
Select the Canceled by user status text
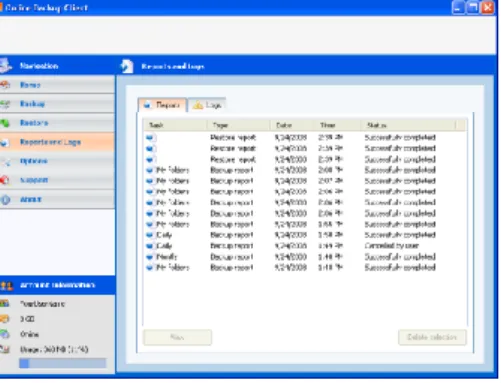click(x=392, y=246)
